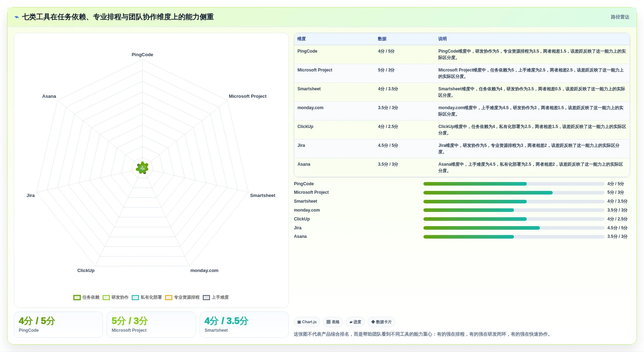Click the 进度 tag chip

click(x=355, y=322)
